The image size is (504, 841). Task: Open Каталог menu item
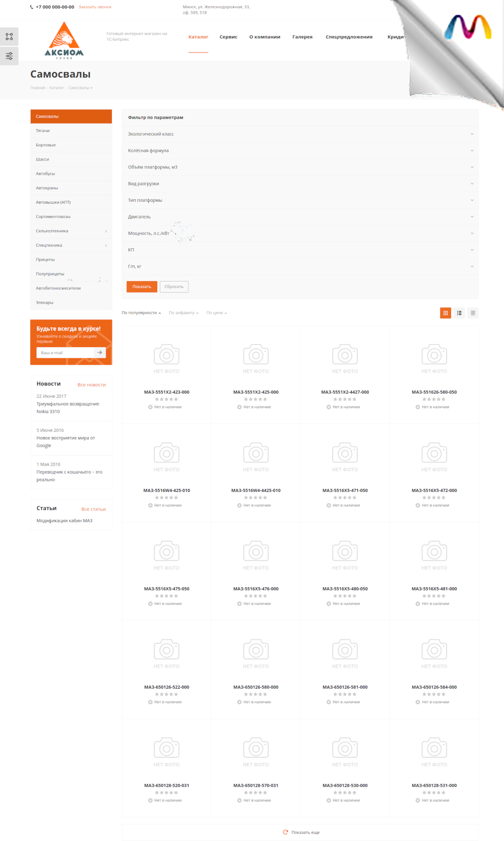click(x=198, y=37)
